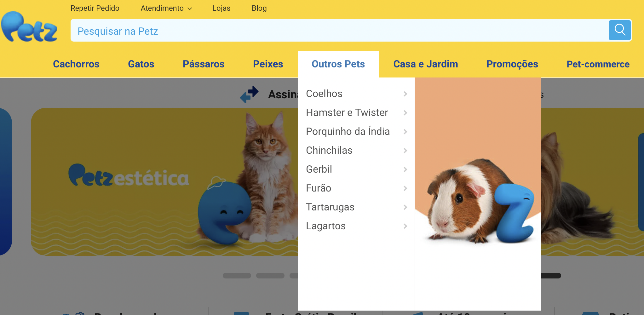This screenshot has width=644, height=315.
Task: Open the Atendimento dropdown
Action: [166, 8]
